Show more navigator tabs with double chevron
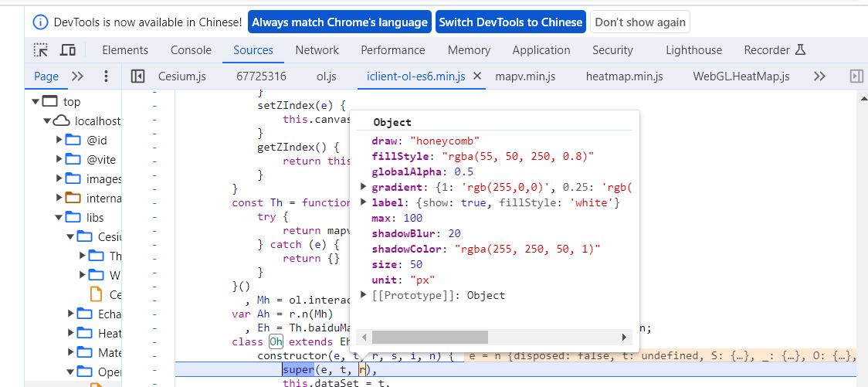Viewport: 868px width, 387px height. 78,76
